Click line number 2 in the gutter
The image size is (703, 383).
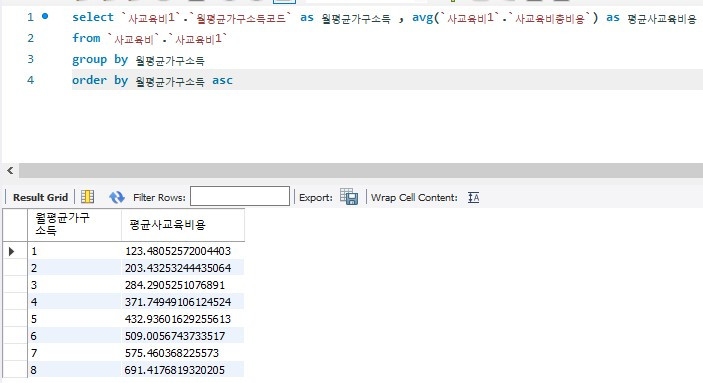(x=30, y=38)
